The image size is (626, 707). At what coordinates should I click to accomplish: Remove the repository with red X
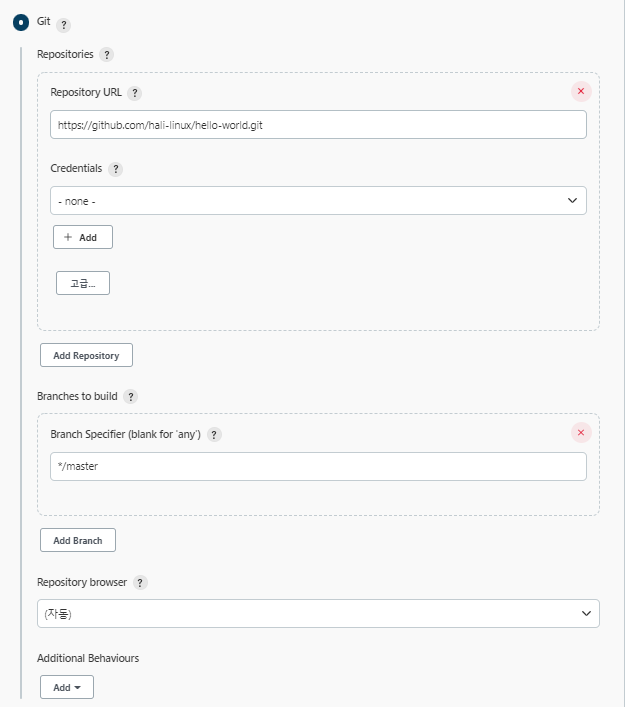581,92
